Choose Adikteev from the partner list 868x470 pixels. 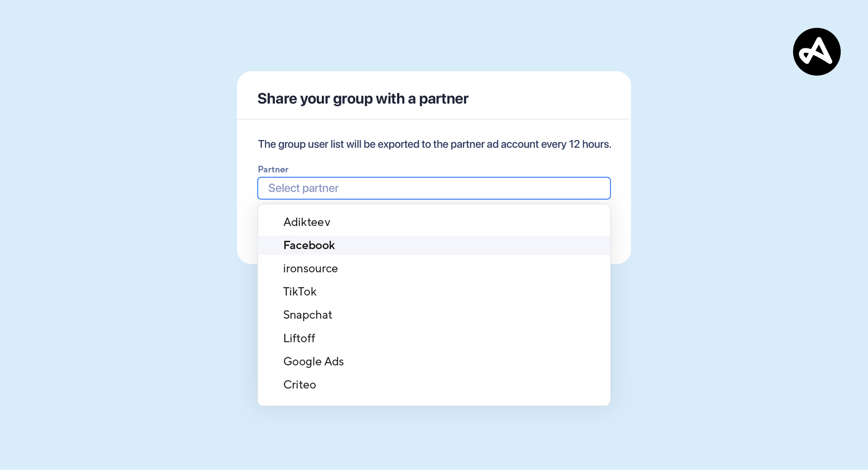307,222
